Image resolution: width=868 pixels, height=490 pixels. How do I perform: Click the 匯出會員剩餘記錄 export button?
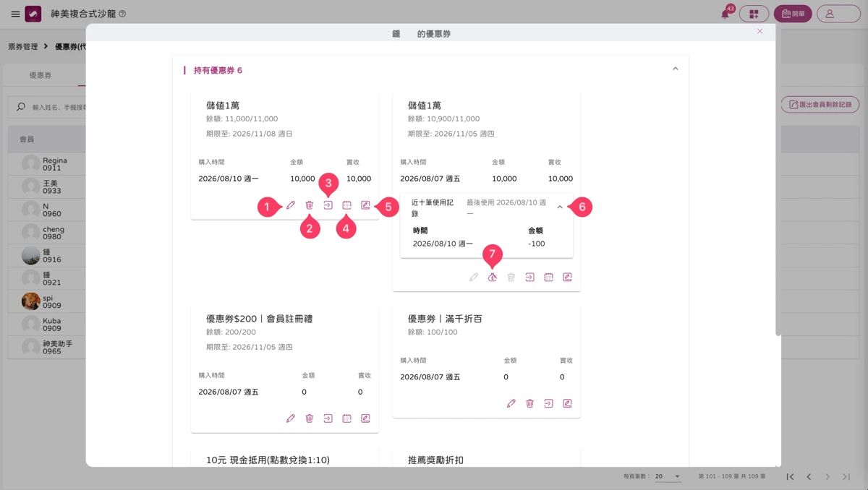point(820,105)
